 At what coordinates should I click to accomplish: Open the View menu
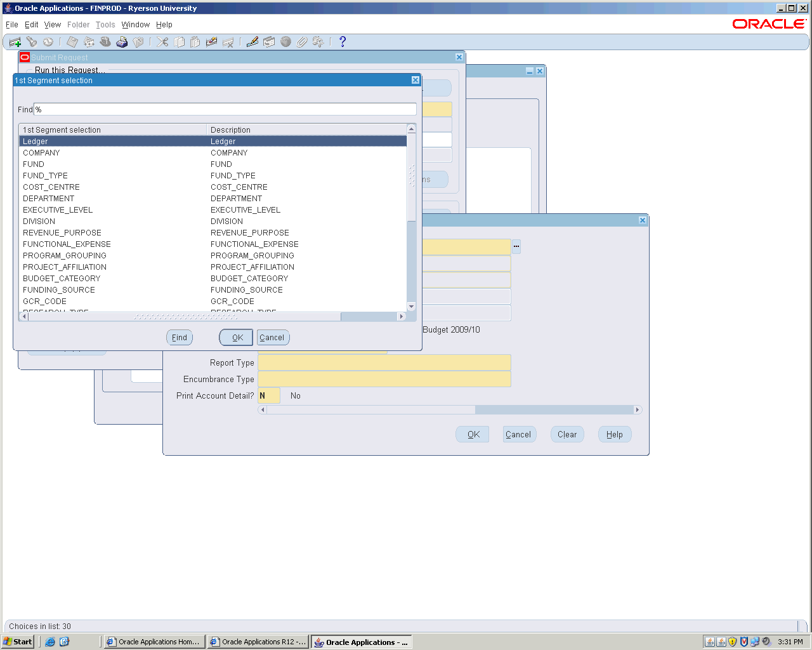point(53,25)
